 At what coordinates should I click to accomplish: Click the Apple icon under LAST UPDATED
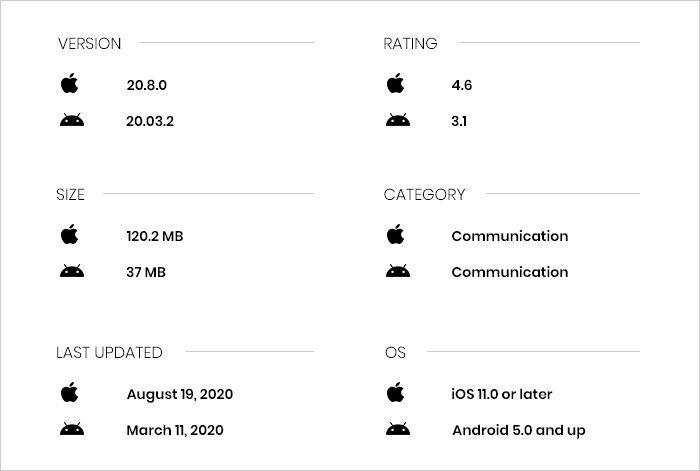click(69, 394)
